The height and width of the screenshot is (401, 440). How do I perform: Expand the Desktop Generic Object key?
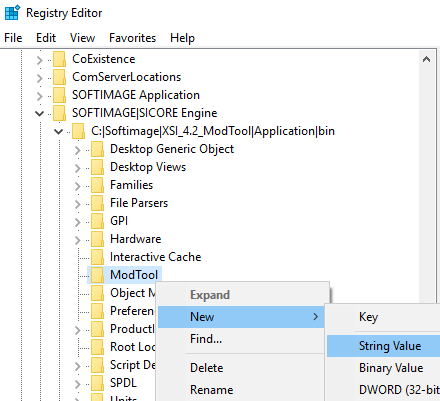pyautogui.click(x=78, y=150)
